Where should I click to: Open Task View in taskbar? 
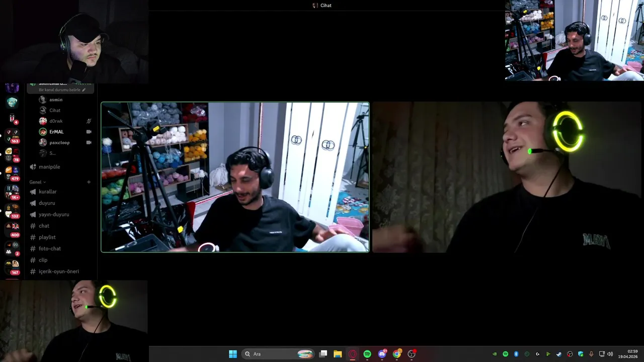click(x=324, y=354)
